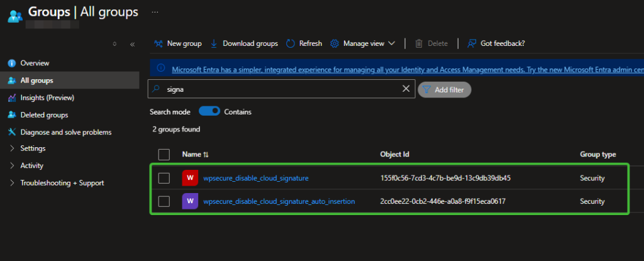Click the Download groups icon
Screen dimensions: 644x261
214,43
